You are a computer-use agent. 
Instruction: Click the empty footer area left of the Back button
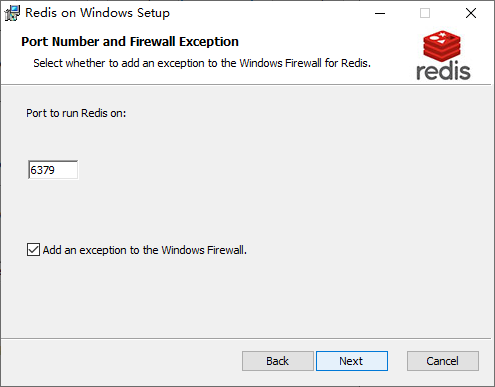click(x=120, y=361)
